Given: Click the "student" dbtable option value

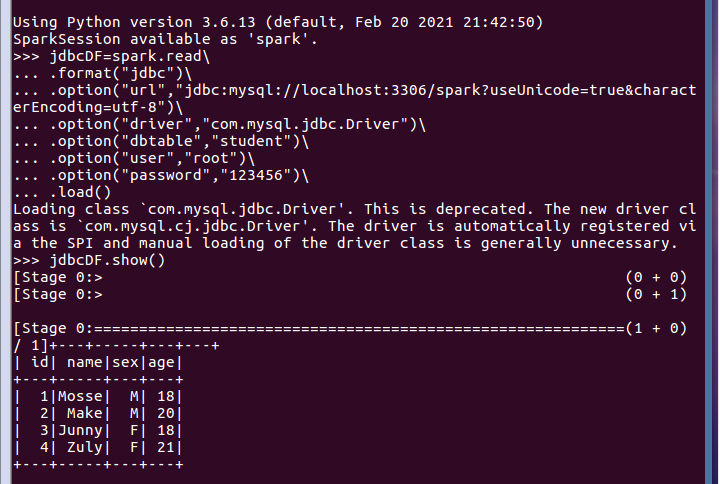Looking at the screenshot, I should coord(247,141).
